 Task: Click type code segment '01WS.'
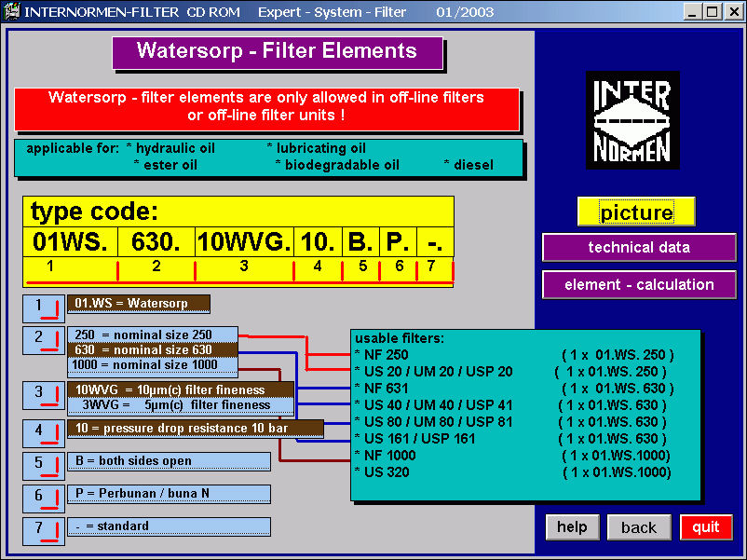[71, 242]
